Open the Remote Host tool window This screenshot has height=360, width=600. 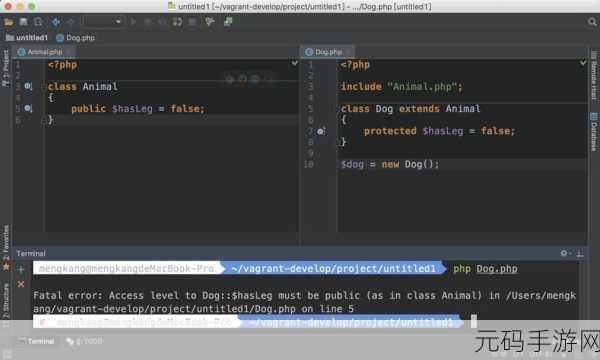(593, 75)
